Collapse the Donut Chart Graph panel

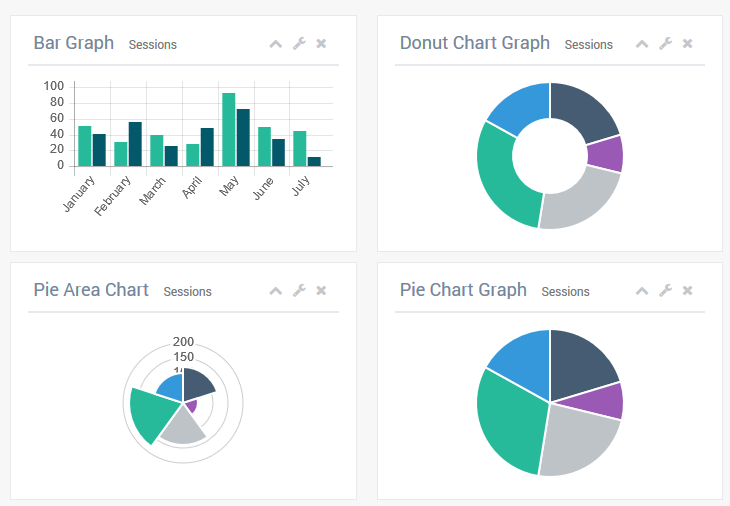[642, 44]
